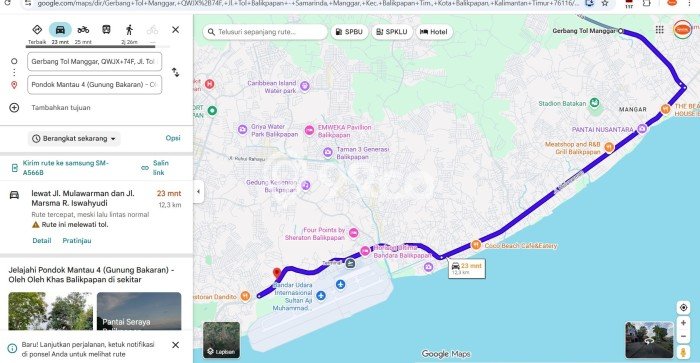Collapse the side panel arrow
700x363 pixels.
198,192
